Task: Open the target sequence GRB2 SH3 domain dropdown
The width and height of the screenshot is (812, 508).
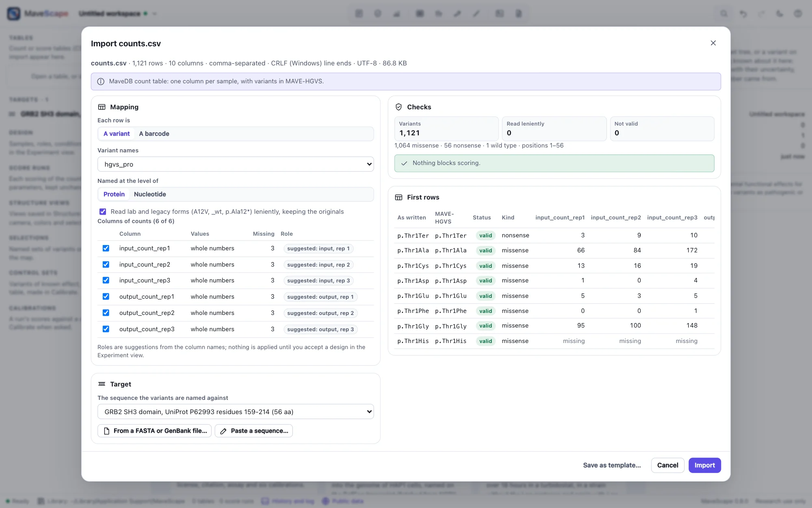Action: point(235,412)
